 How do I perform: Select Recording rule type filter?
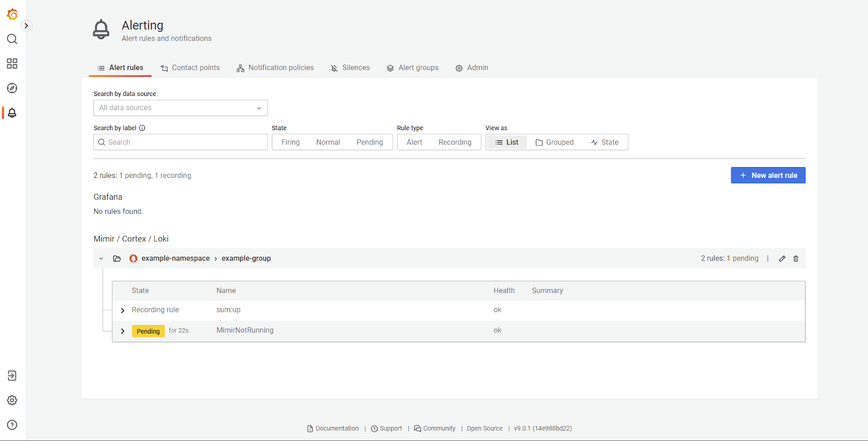(x=455, y=142)
